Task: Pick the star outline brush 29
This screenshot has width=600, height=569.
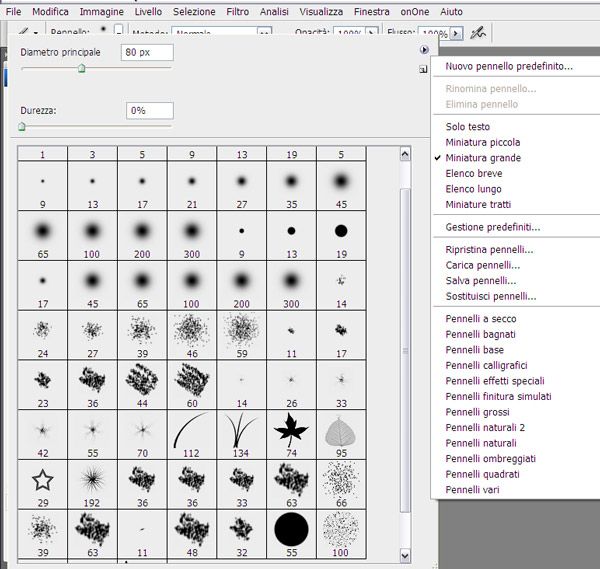Action: 42,484
